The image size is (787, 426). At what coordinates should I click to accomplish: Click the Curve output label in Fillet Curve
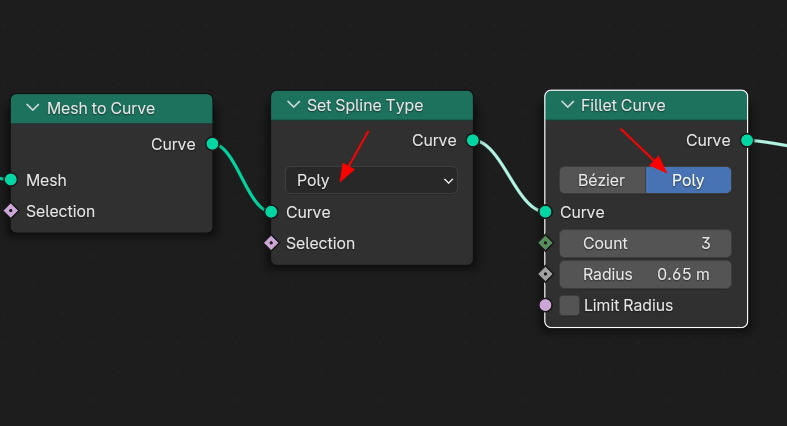708,140
